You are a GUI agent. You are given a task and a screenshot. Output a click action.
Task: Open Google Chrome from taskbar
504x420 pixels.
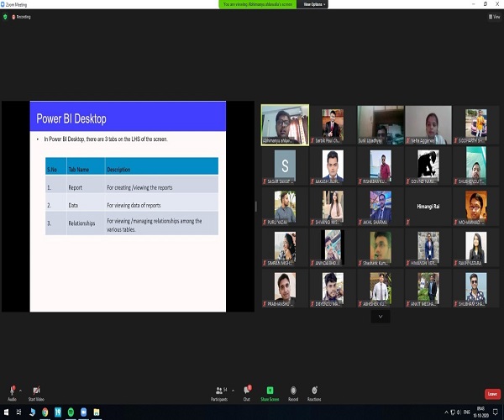(x=45, y=412)
